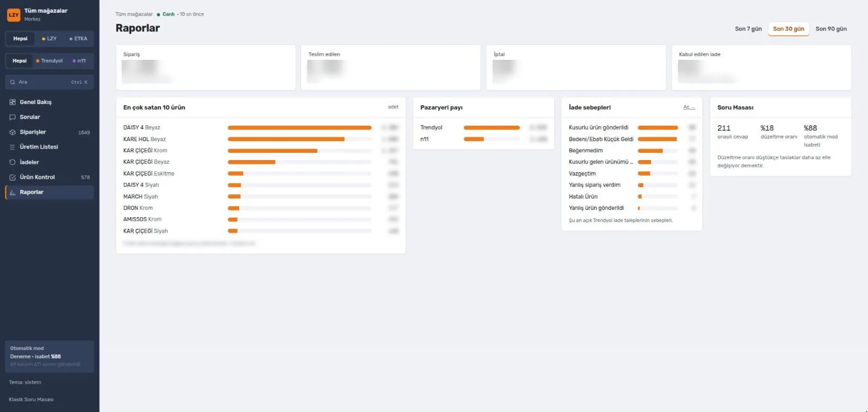Switch to Son 30 gün range
Image resolution: width=868 pixels, height=412 pixels.
[788, 29]
